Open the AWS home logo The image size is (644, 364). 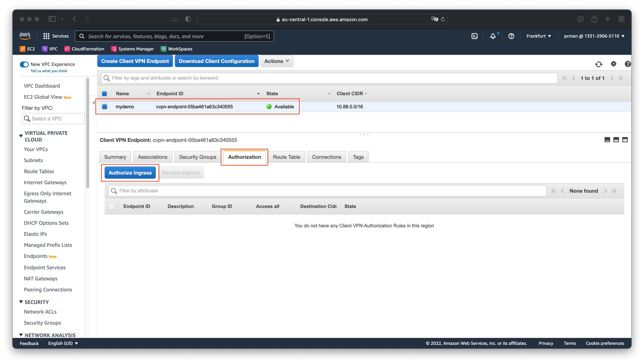(x=25, y=36)
